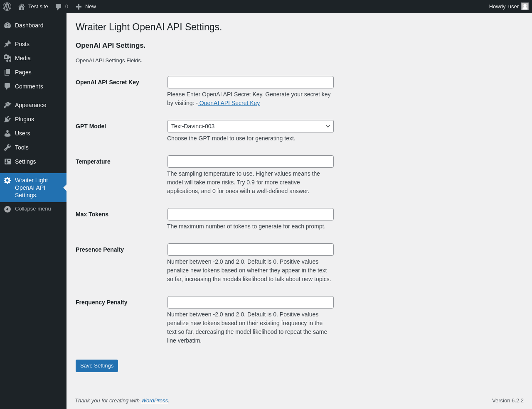The width and height of the screenshot is (532, 409).
Task: Focus the Max Tokens input field
Action: 251,214
